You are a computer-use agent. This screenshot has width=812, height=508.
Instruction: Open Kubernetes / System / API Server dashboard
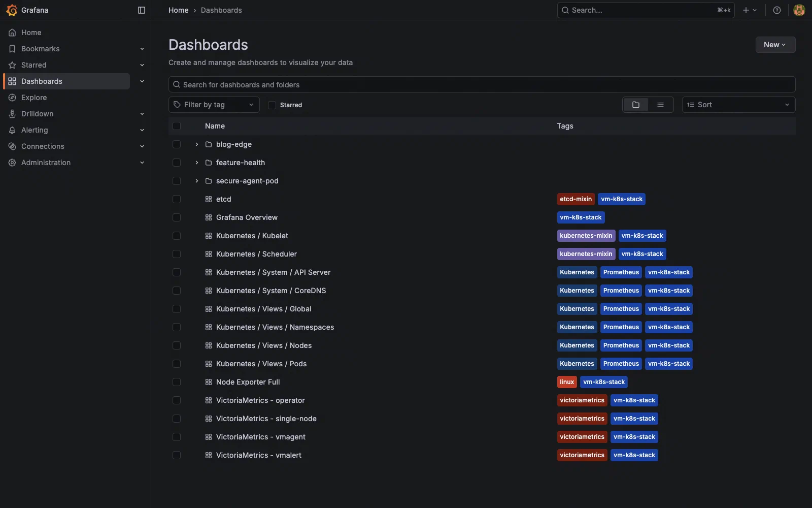coord(273,272)
